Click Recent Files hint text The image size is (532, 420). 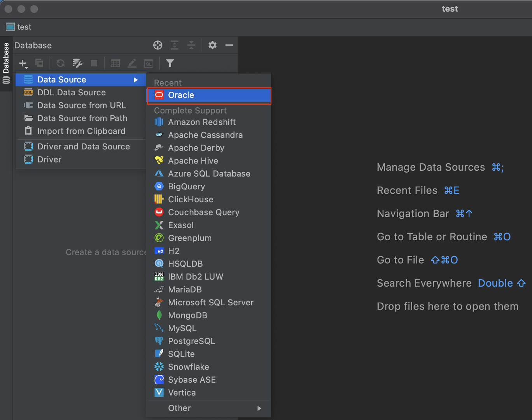point(407,191)
